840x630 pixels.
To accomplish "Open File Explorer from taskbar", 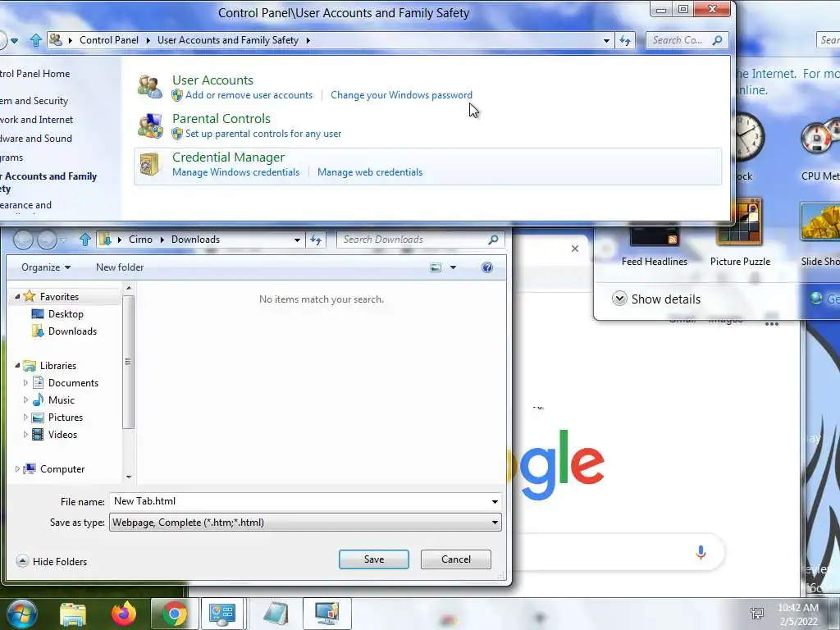I will point(73,614).
